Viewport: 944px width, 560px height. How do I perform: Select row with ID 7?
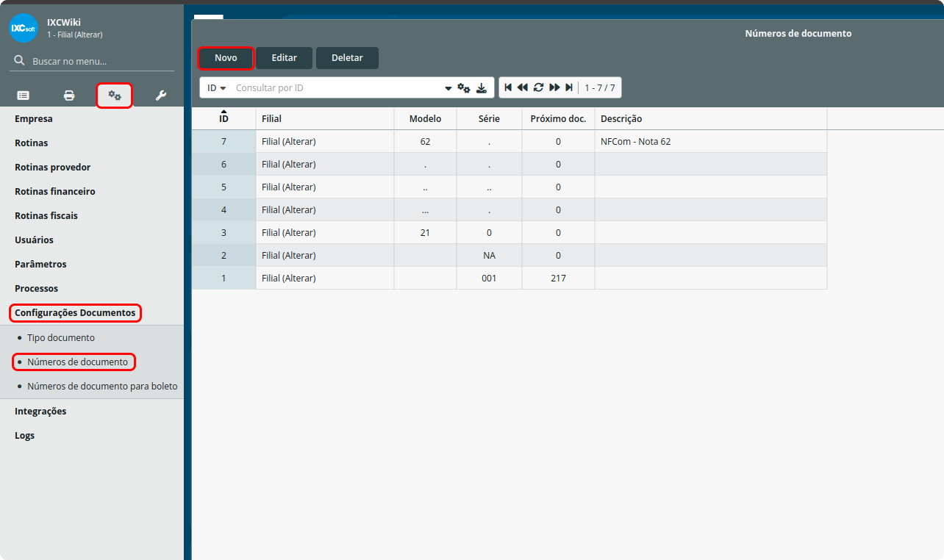[x=509, y=141]
